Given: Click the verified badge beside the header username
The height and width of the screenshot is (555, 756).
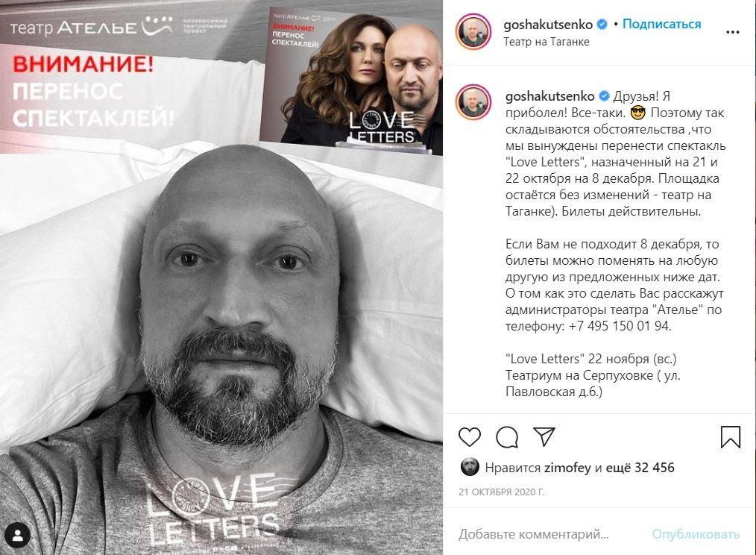Looking at the screenshot, I should (x=602, y=24).
